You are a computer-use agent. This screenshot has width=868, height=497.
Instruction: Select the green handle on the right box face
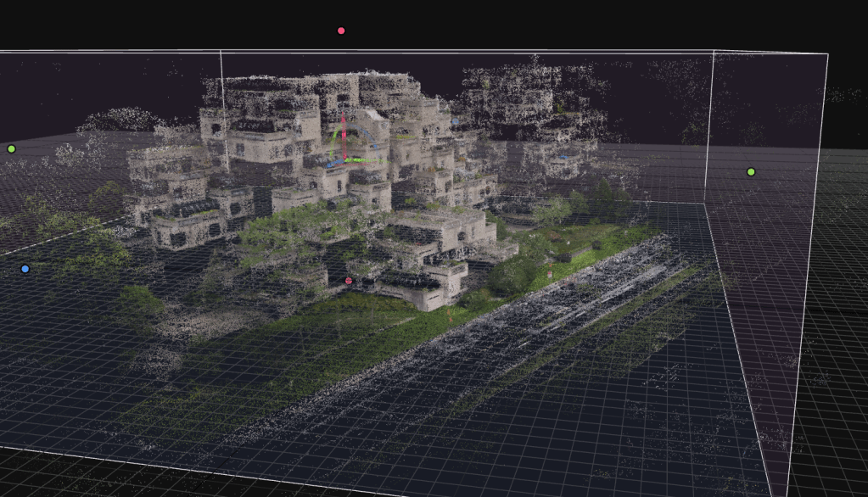click(751, 172)
